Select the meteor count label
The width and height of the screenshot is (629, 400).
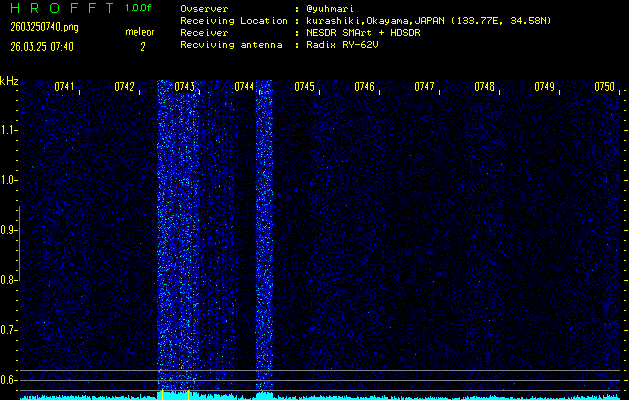pyautogui.click(x=139, y=32)
